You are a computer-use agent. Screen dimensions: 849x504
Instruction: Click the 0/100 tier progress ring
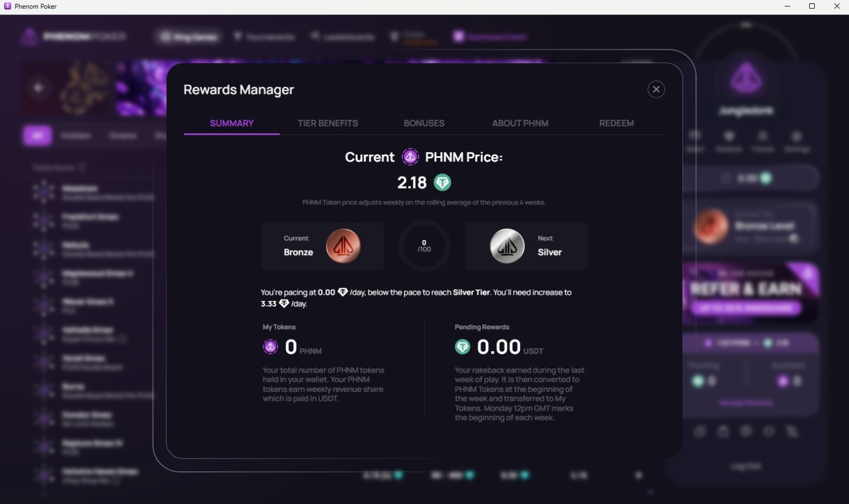point(424,246)
